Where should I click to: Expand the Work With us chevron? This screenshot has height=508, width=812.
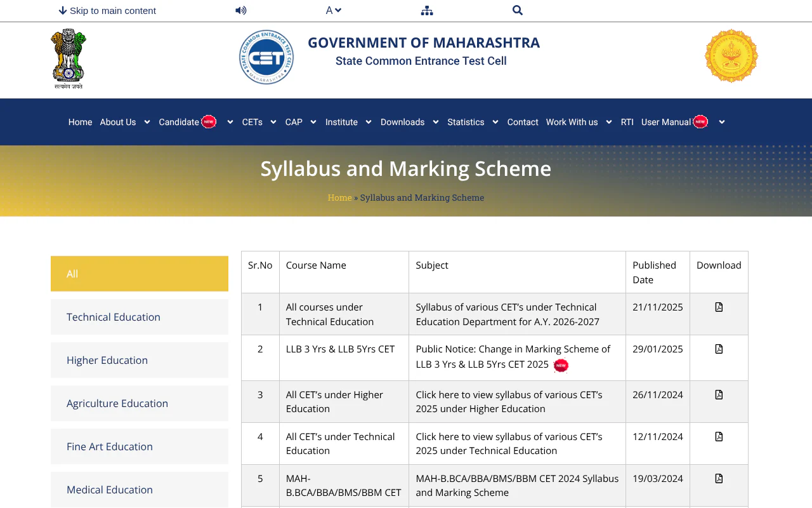[609, 122]
